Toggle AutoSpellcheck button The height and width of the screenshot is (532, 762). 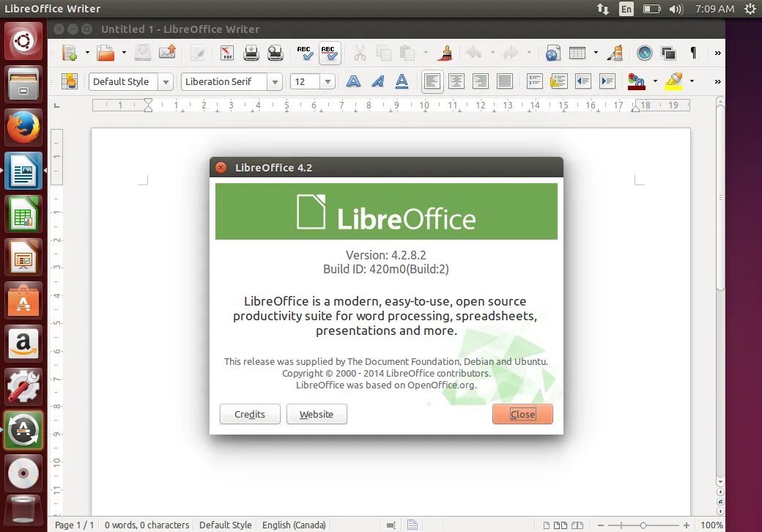click(330, 53)
